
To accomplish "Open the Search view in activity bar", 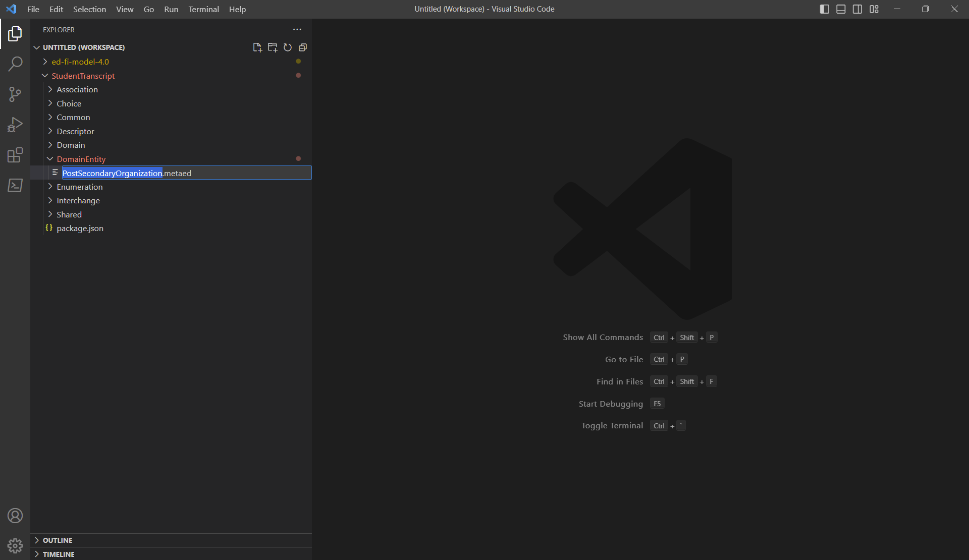I will [x=15, y=64].
